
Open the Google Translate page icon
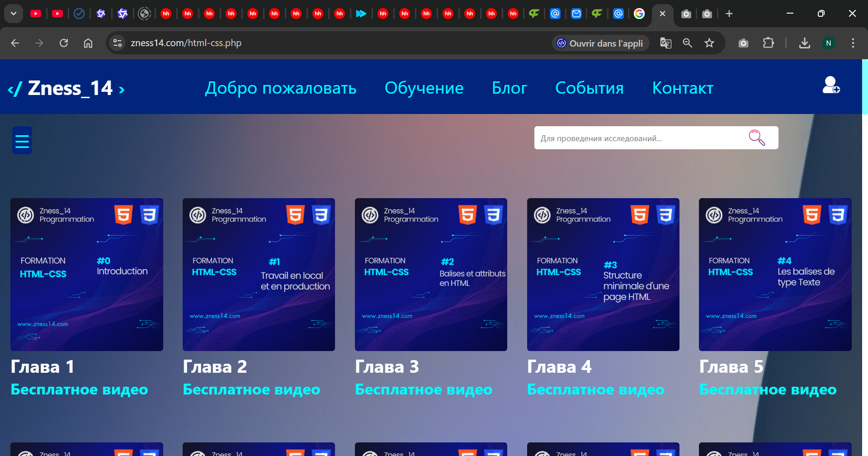[665, 43]
